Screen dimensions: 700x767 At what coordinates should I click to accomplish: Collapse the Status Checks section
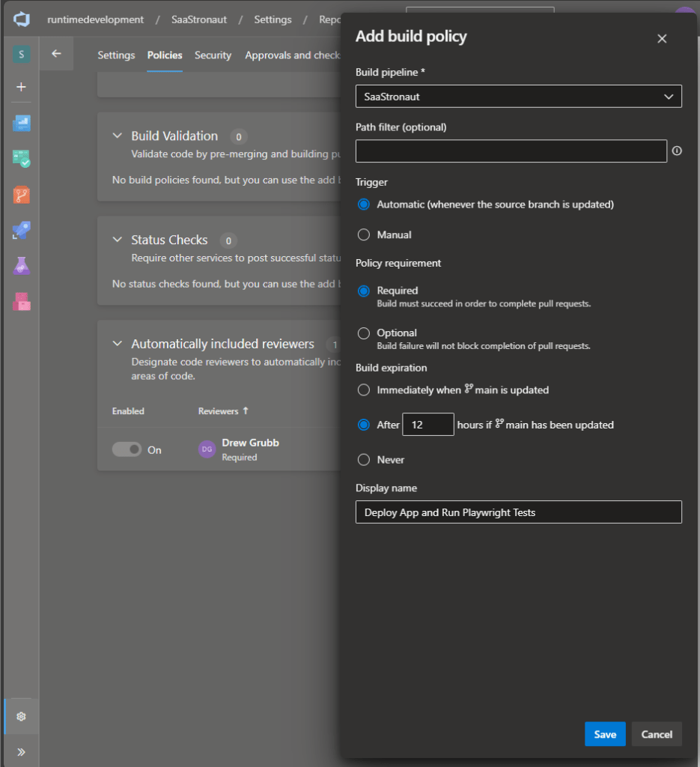pyautogui.click(x=117, y=240)
